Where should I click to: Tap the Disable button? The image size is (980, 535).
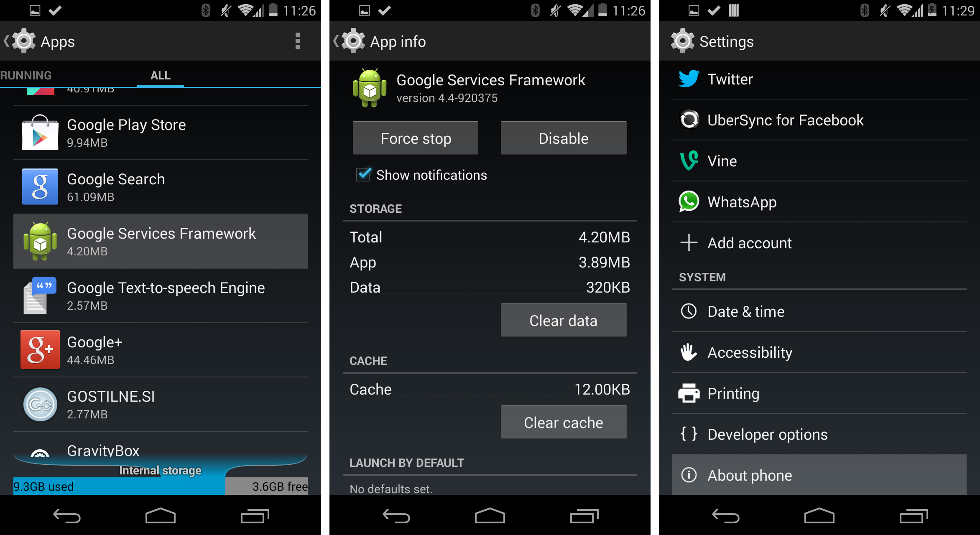[564, 138]
